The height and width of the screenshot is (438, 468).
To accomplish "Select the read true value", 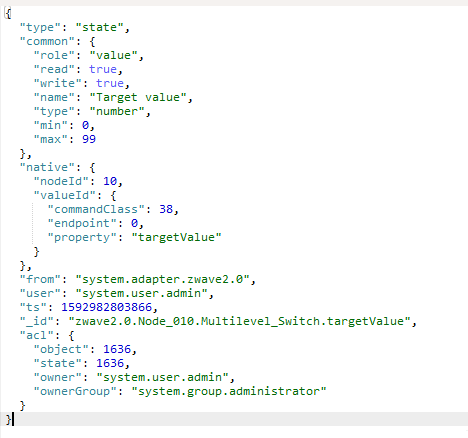I will [103, 69].
